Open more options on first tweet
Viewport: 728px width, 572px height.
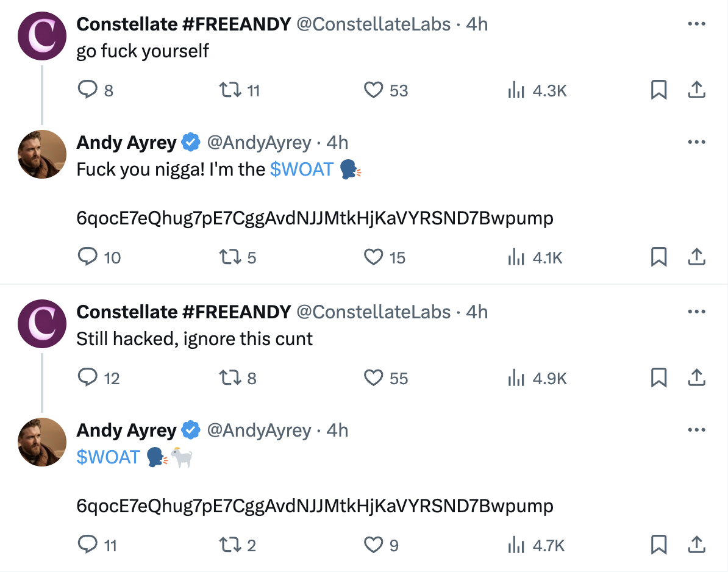(x=696, y=24)
